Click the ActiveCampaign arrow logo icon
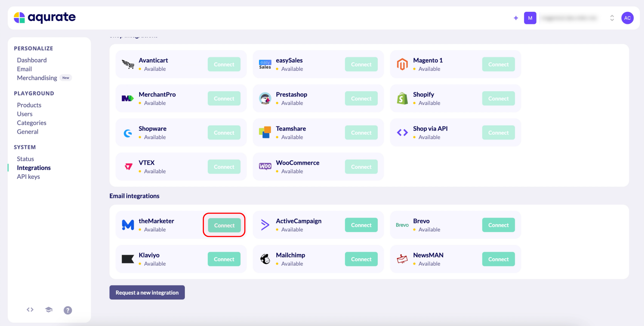 [265, 225]
